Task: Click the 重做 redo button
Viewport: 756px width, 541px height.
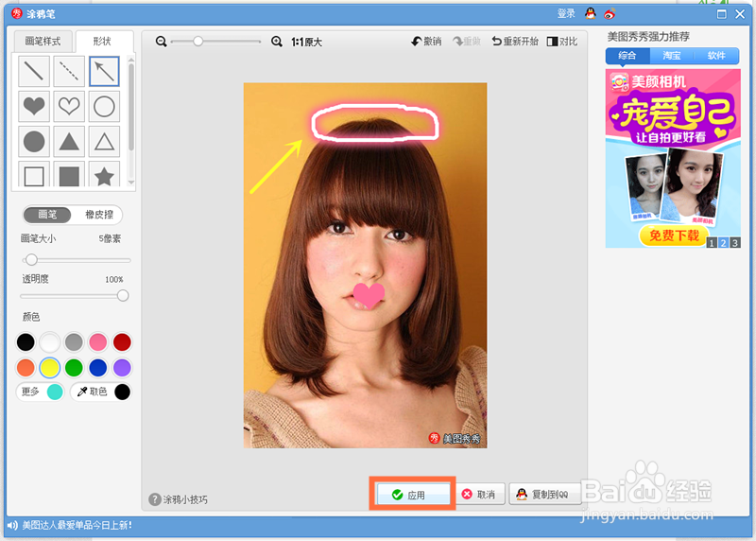Action: click(467, 42)
